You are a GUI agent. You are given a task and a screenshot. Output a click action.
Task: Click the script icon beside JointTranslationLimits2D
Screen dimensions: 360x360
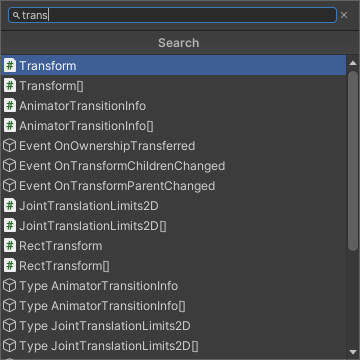pyautogui.click(x=10, y=205)
